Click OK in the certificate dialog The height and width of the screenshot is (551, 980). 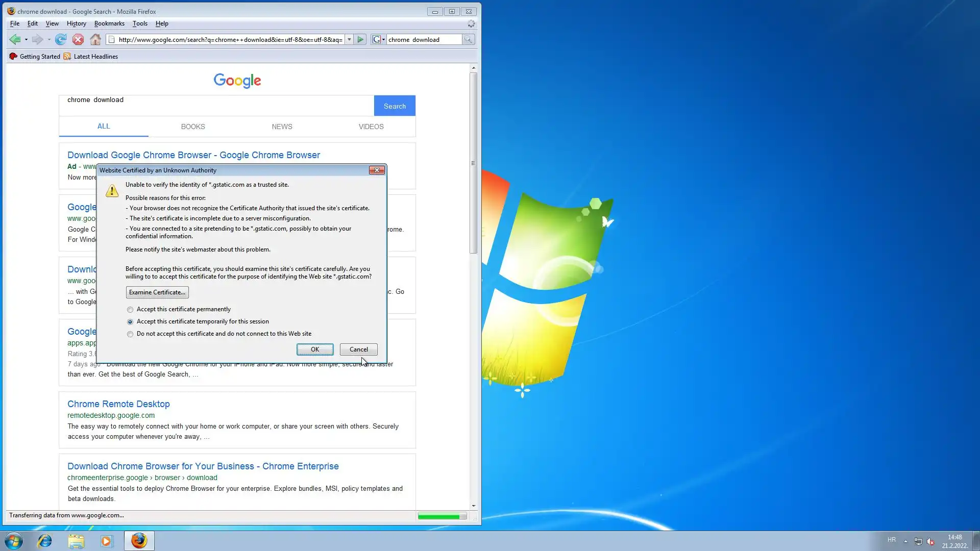(x=315, y=349)
